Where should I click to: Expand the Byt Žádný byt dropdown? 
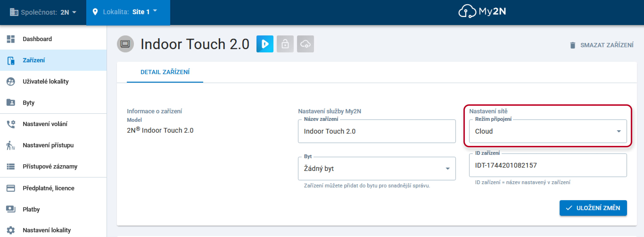(377, 169)
